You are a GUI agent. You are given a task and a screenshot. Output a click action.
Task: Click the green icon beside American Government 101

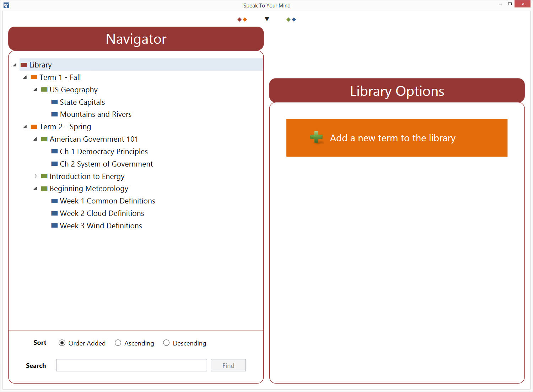[44, 139]
